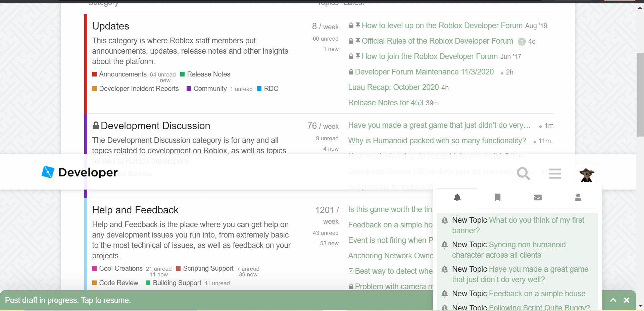Click the vertical page scrollbar thumb

(640, 95)
